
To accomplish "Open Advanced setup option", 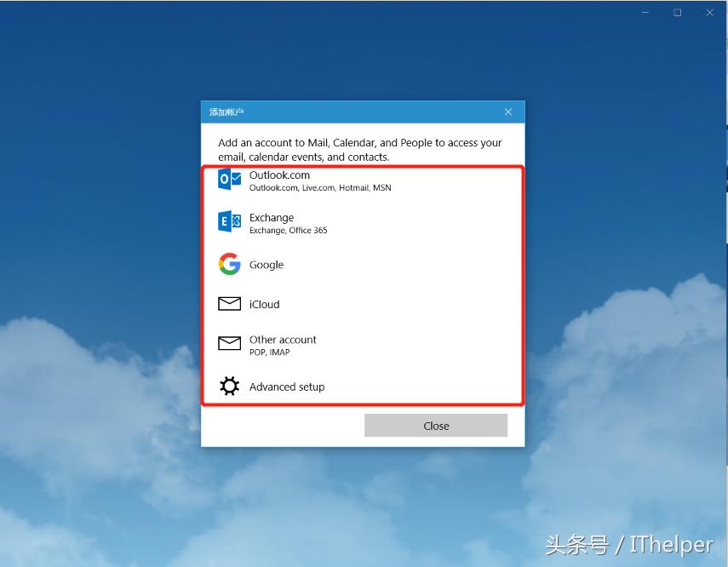I will coord(286,387).
